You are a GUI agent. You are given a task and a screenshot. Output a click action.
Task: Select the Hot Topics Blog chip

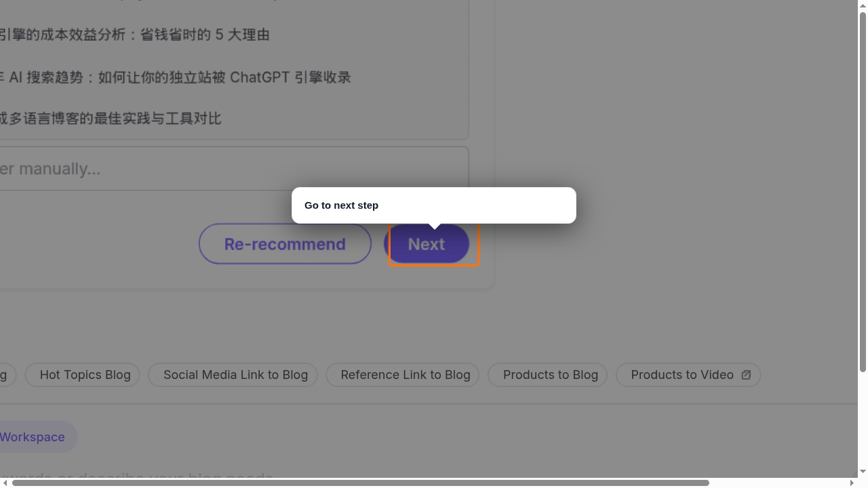tap(82, 375)
